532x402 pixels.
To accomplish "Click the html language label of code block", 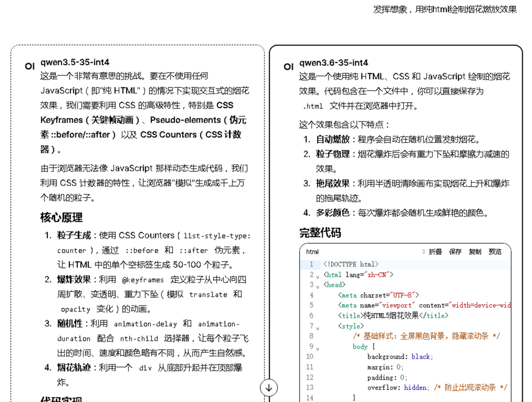I will [x=312, y=251].
